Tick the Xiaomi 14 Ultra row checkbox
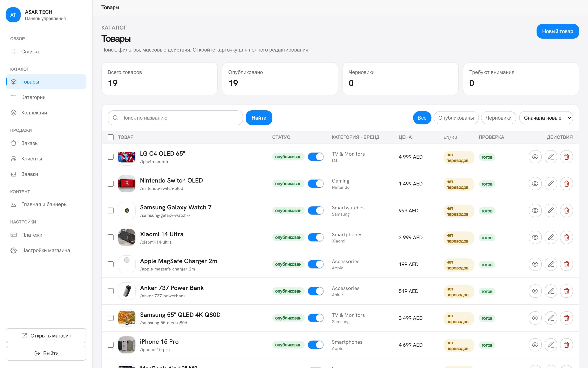Viewport: 588px width, 368px height. pos(111,237)
